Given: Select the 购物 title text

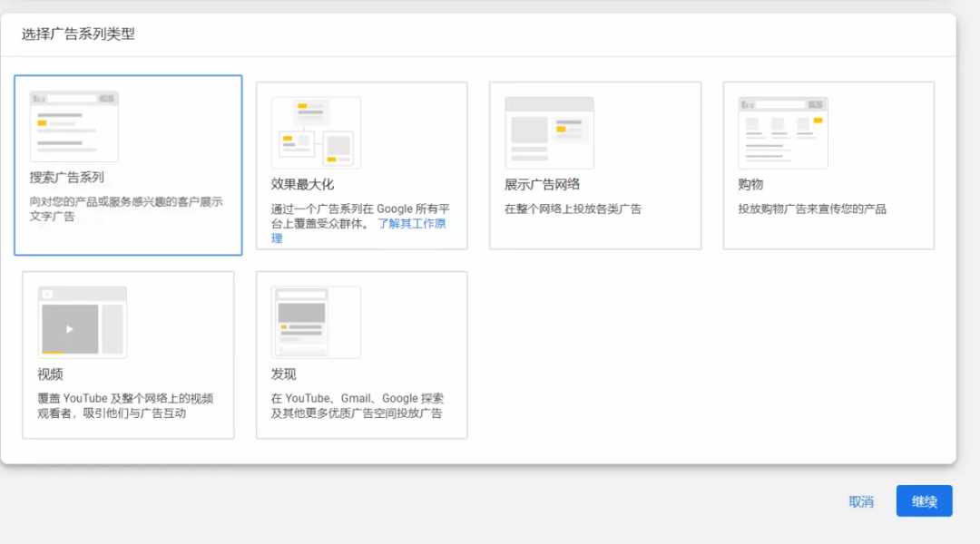Looking at the screenshot, I should coord(750,184).
